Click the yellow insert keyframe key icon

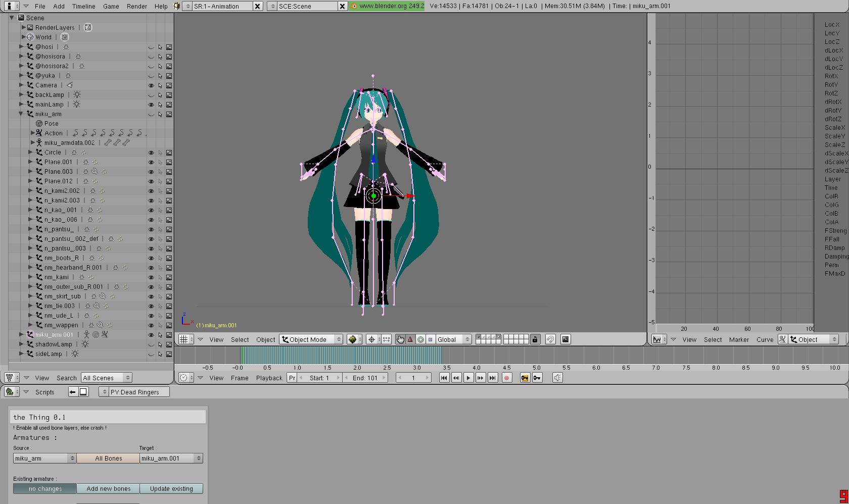coord(525,378)
